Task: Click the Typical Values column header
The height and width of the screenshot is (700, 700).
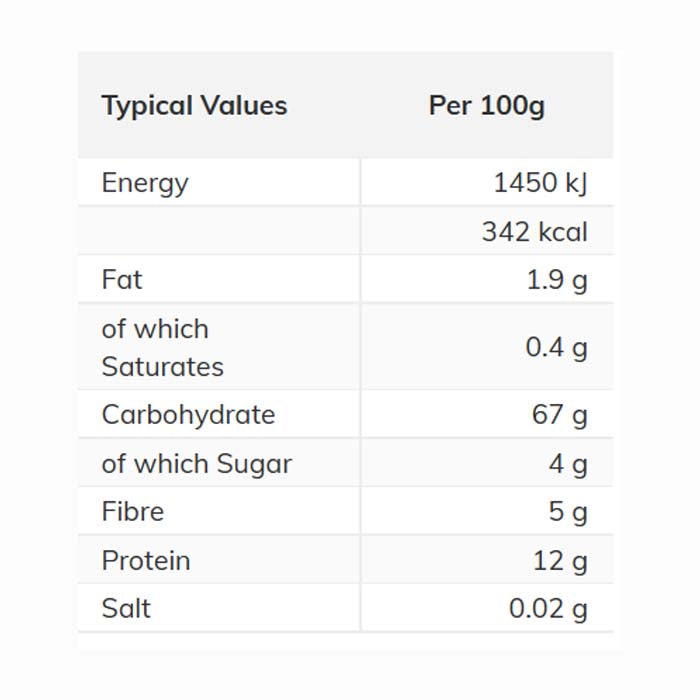Action: (x=194, y=106)
